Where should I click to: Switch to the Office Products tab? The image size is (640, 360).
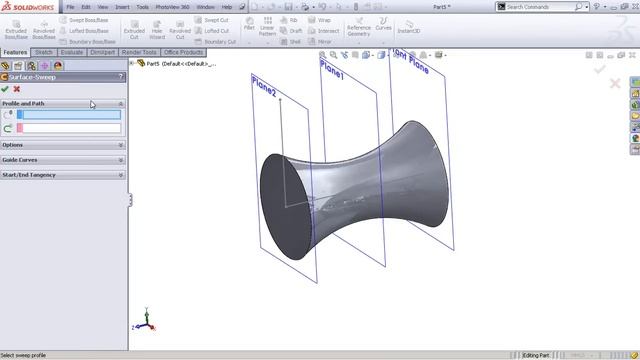coord(184,52)
